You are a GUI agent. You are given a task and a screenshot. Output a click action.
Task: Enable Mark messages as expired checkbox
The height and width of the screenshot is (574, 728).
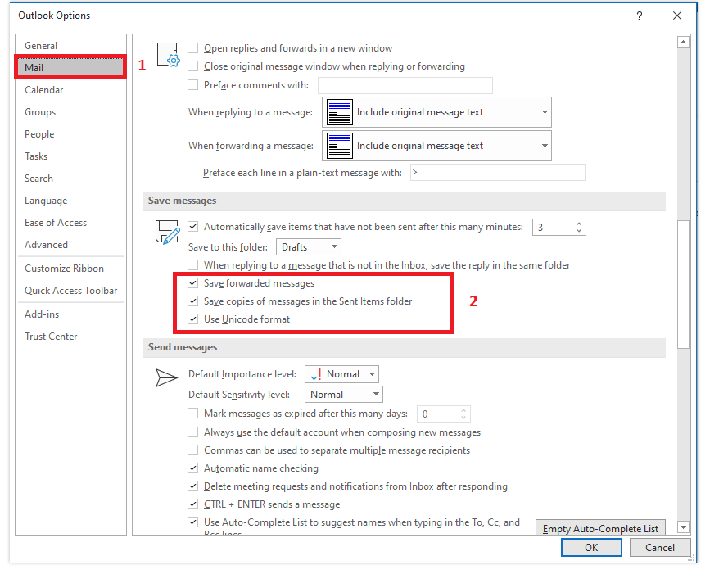point(192,414)
